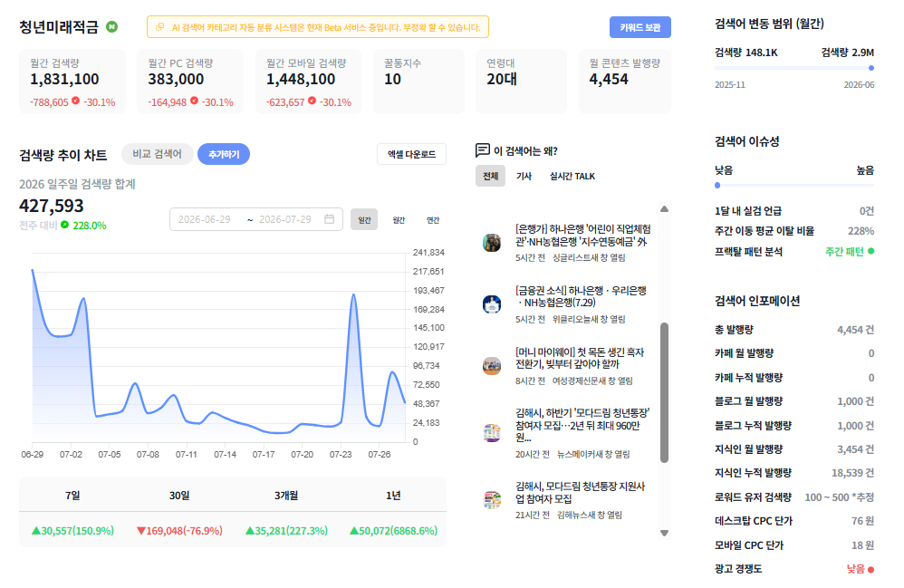This screenshot has width=904, height=588.
Task: Click the 추가하기 button
Action: click(224, 154)
